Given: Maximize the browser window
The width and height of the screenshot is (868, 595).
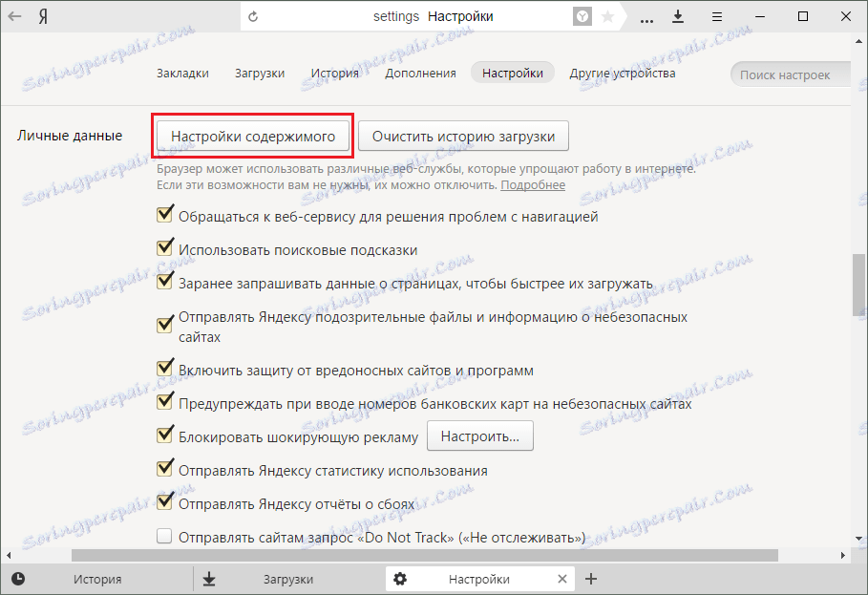Looking at the screenshot, I should coord(803,16).
